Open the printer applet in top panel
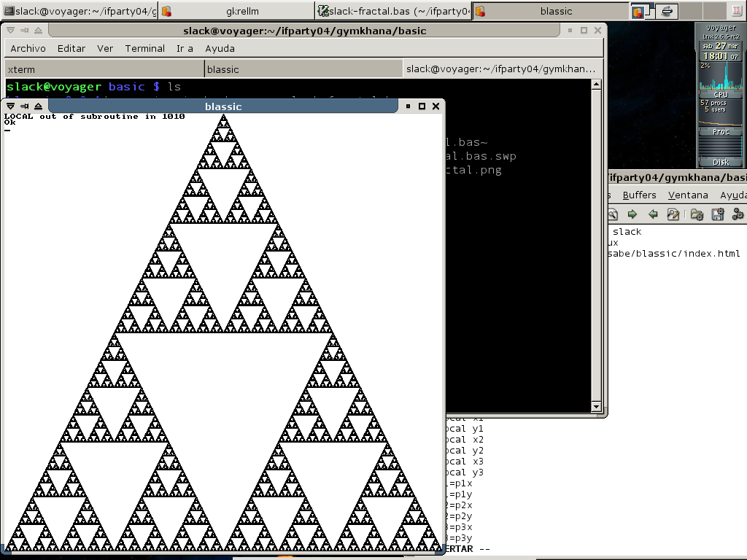This screenshot has width=747, height=560. 667,11
